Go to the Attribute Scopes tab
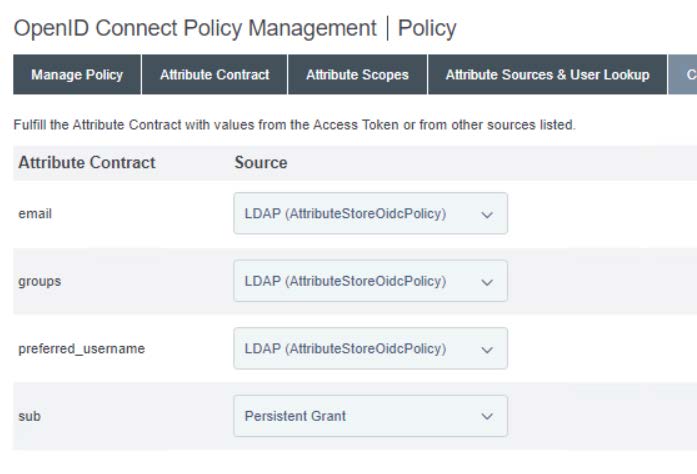This screenshot has height=474, width=697. (x=357, y=75)
